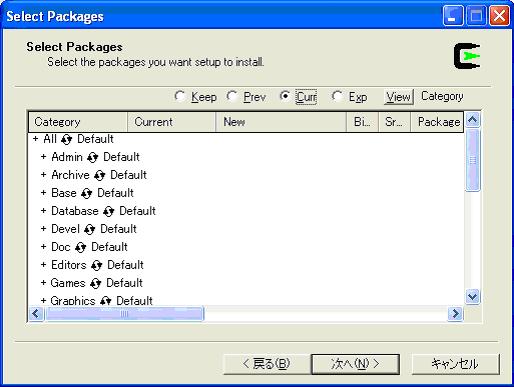The height and width of the screenshot is (387, 514).
Task: Click the cycle icon next to Archive
Action: pyautogui.click(x=99, y=175)
